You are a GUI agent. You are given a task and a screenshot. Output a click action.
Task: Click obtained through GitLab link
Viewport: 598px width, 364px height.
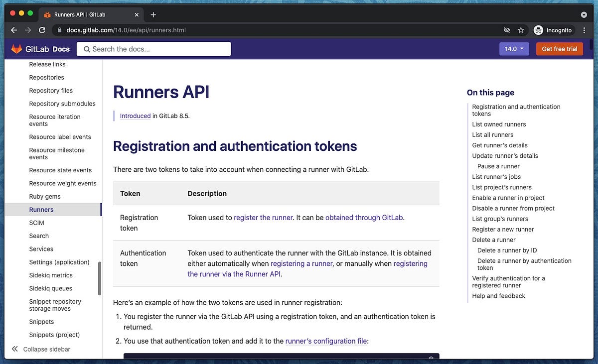(x=364, y=218)
